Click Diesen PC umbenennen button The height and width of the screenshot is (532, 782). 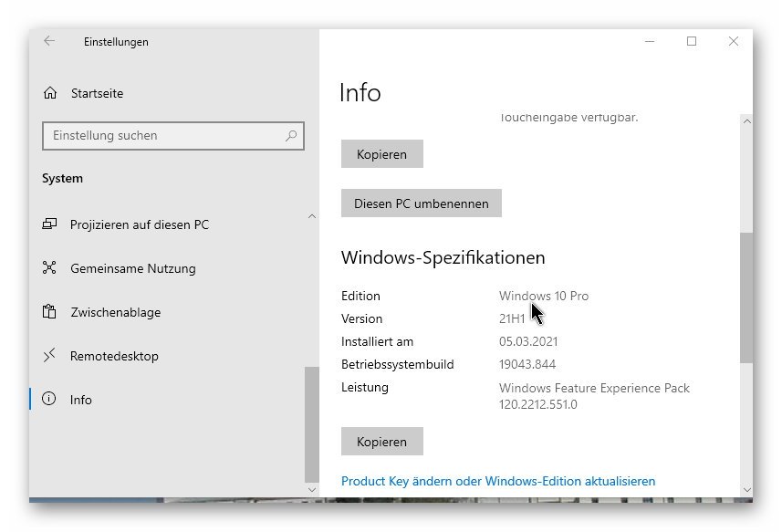[x=422, y=203]
